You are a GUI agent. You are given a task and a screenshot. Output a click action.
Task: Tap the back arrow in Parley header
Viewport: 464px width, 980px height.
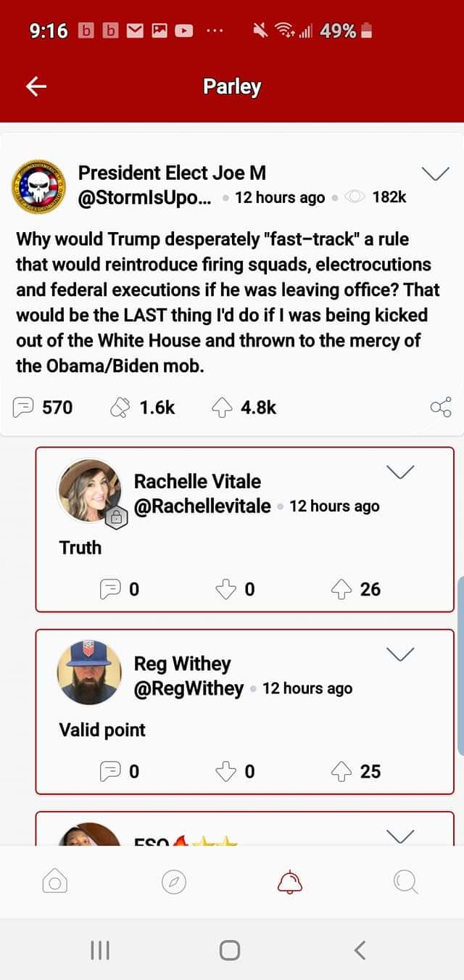tap(36, 87)
